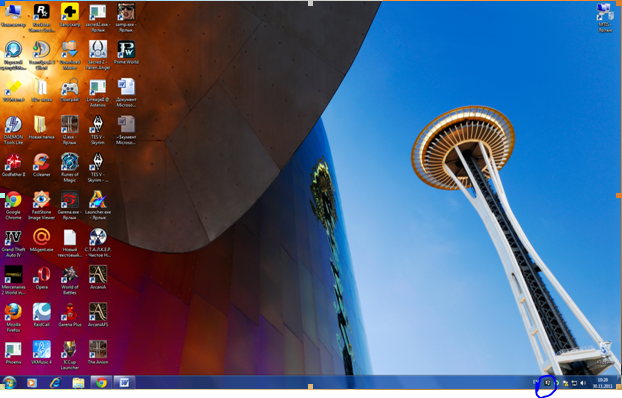Open the network tray icon
Image resolution: width=622 pixels, height=398 pixels.
coord(574,383)
